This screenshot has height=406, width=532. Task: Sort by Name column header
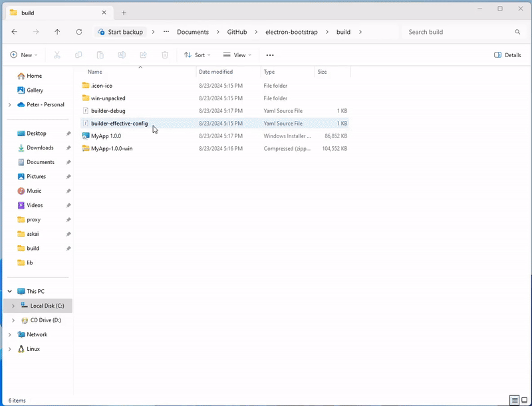(138, 72)
